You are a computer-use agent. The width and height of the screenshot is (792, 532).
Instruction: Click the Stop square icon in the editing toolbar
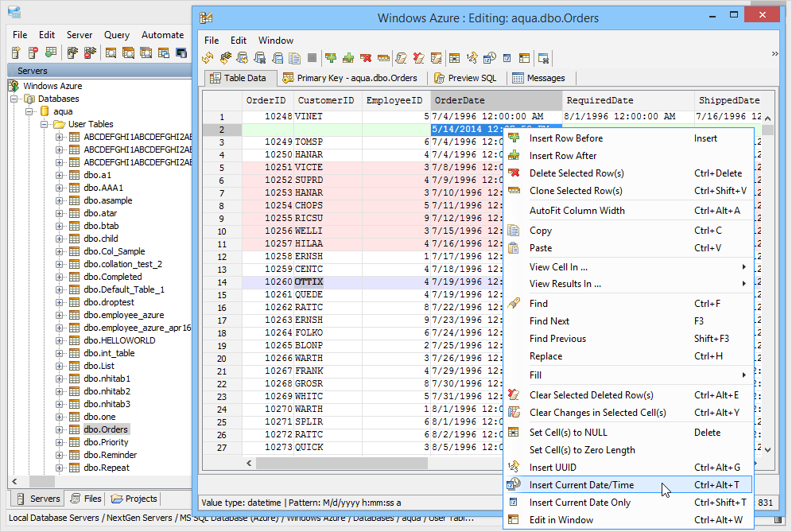(313, 58)
